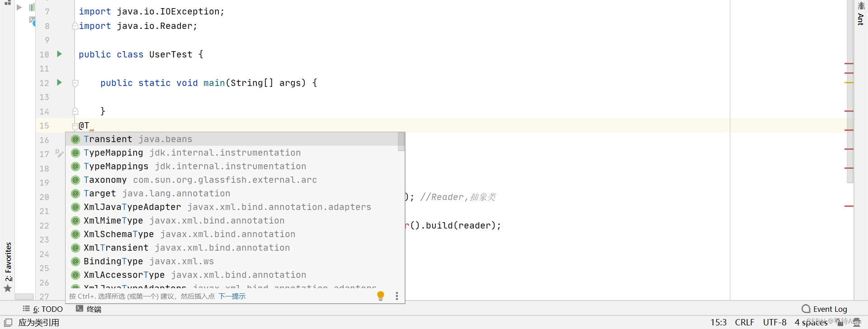Select XmlTransient completion entry
Viewport: 868px width, 329px height.
click(x=232, y=248)
